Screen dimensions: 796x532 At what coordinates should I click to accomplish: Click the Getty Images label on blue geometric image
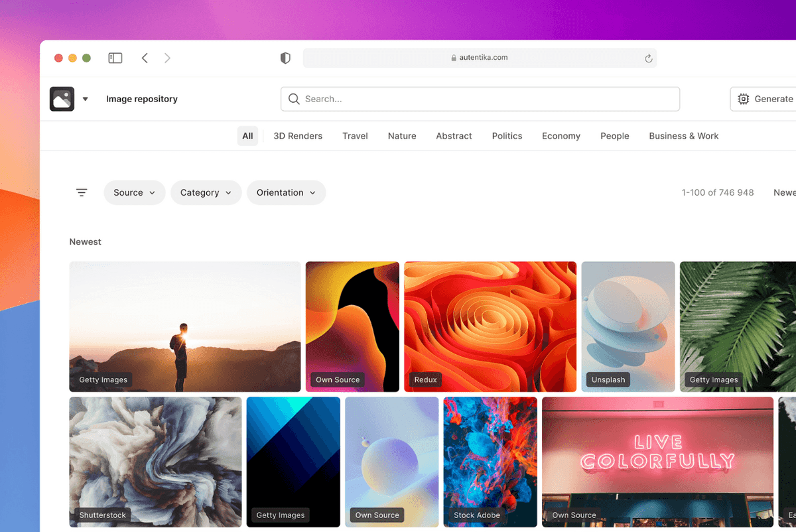[281, 515]
